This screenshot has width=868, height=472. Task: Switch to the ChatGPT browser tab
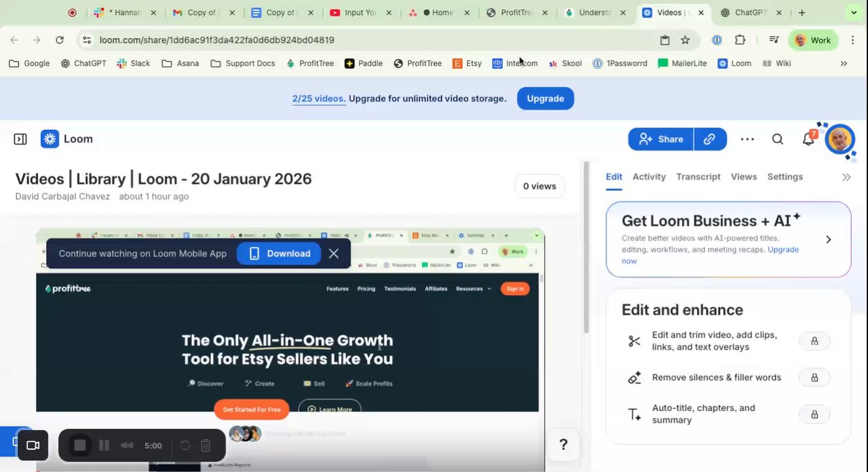pos(749,12)
